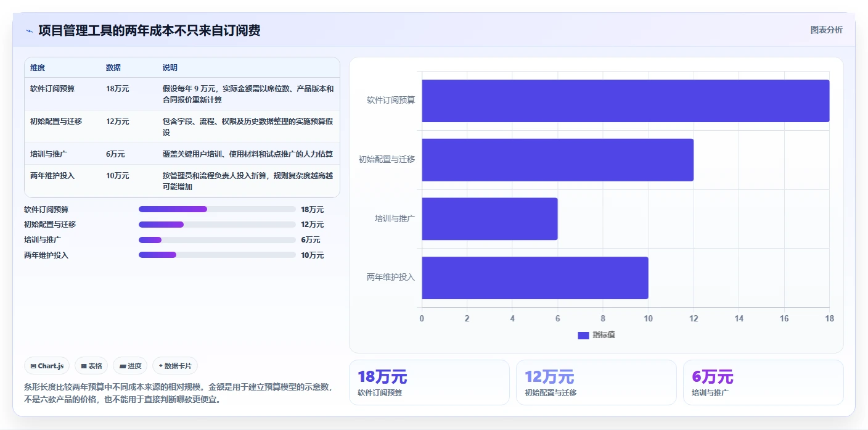Click the 两年维护投入 progress bar
The width and height of the screenshot is (868, 430).
[x=217, y=255]
